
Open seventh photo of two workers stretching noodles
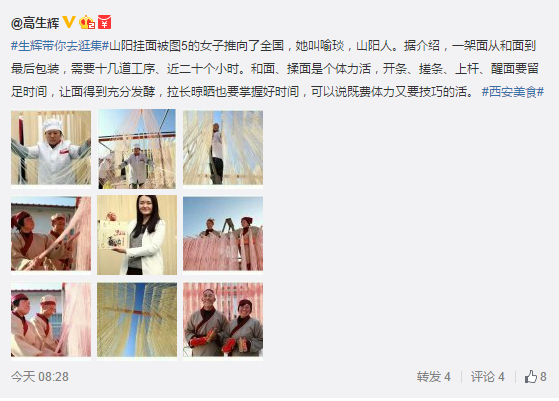[x=51, y=320]
